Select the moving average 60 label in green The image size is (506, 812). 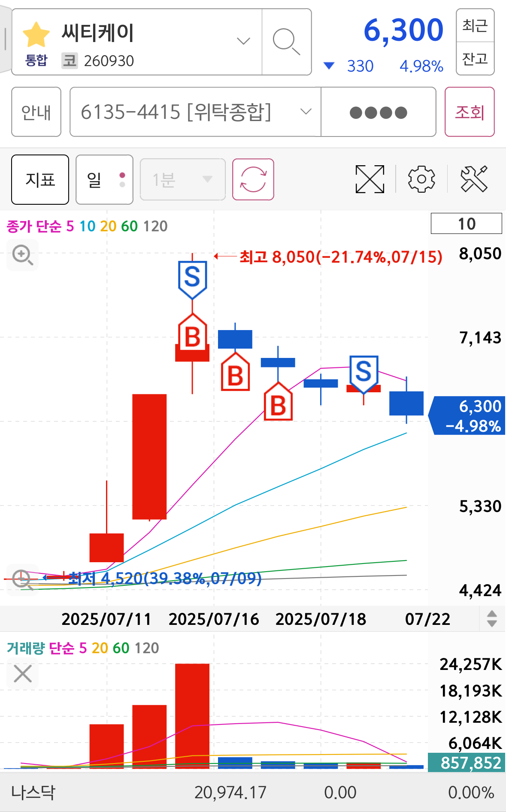pyautogui.click(x=129, y=226)
